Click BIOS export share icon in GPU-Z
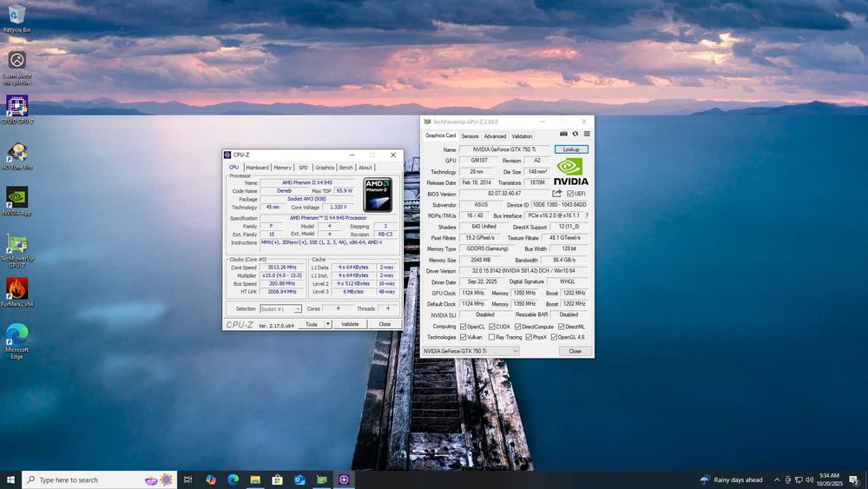The height and width of the screenshot is (489, 868). (557, 194)
